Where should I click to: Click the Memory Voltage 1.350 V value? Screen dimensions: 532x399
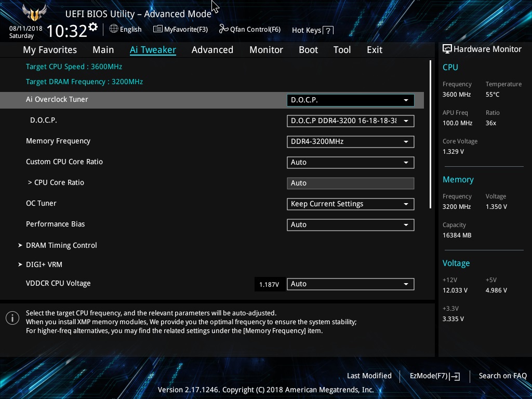click(x=496, y=207)
